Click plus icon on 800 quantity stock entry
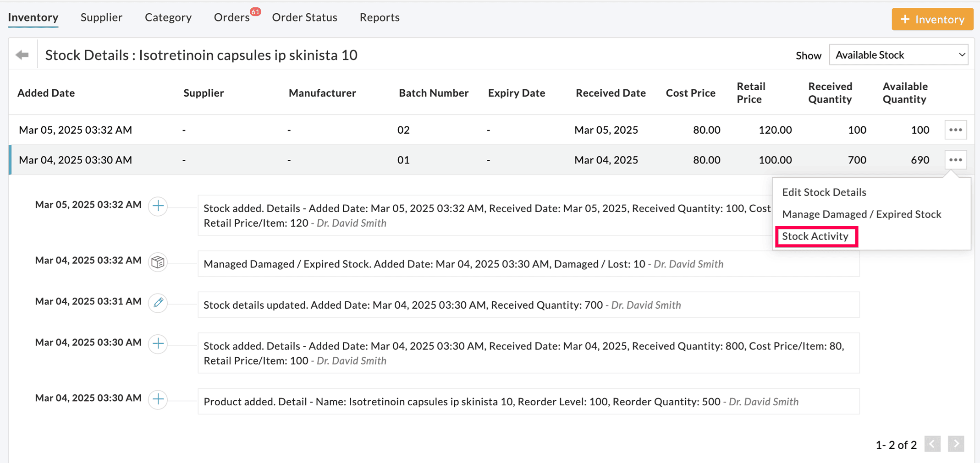 point(158,343)
